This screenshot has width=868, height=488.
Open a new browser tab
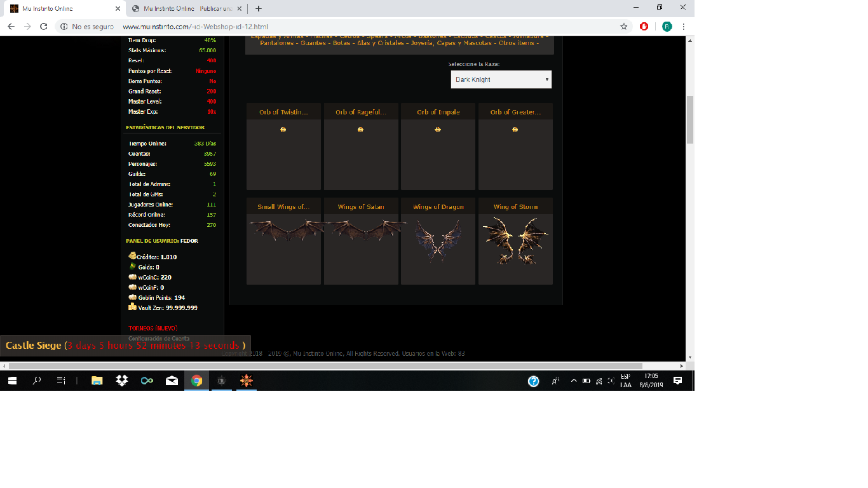(259, 9)
